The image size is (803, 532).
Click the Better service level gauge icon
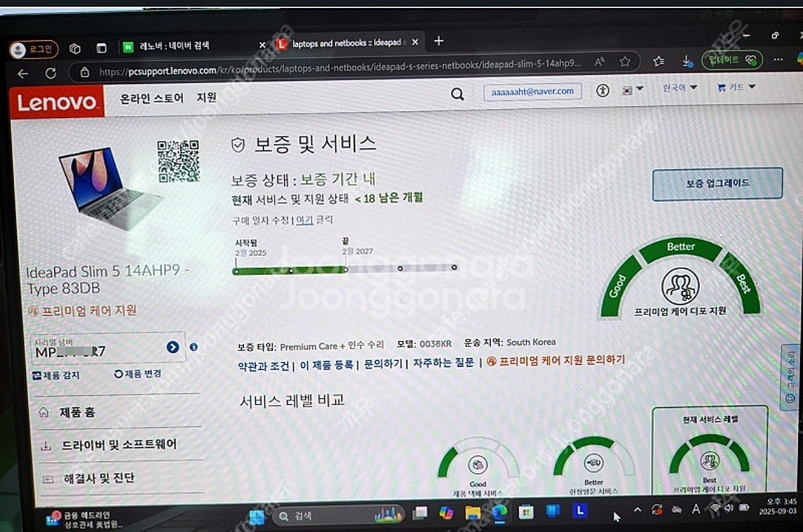click(593, 463)
